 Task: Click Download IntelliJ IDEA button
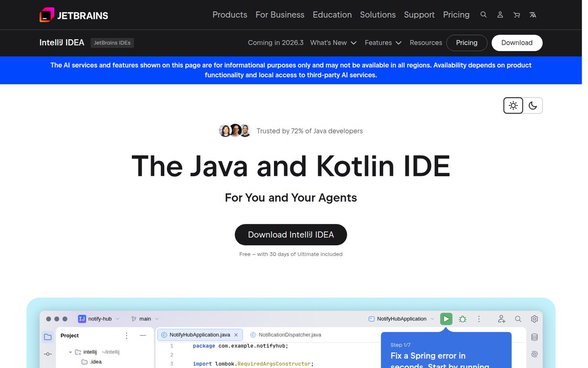pyautogui.click(x=291, y=235)
